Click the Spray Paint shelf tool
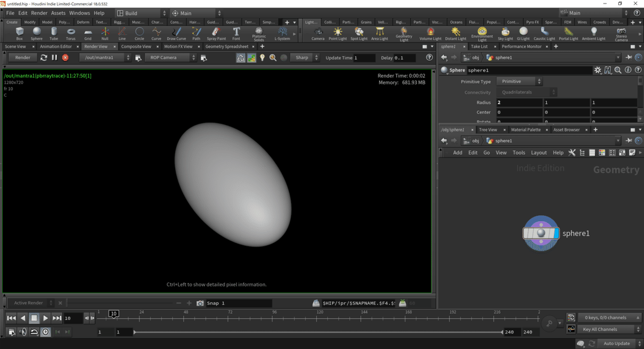The width and height of the screenshot is (644, 349). tap(215, 34)
